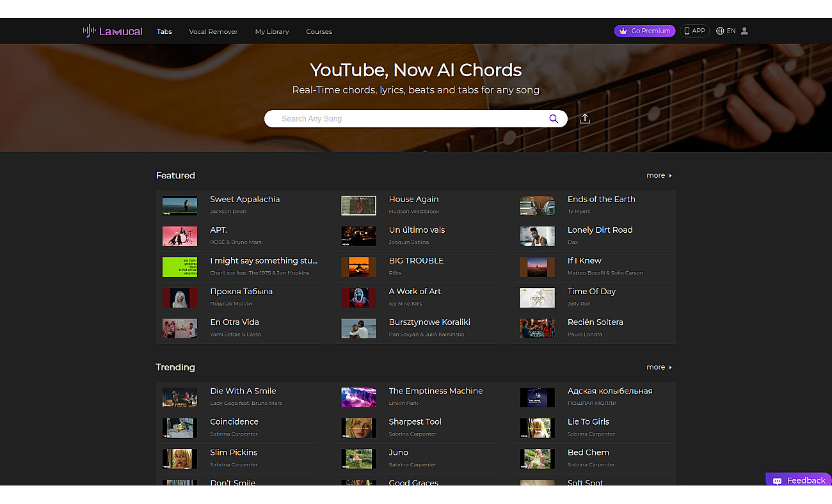
Task: Open the Ends of the Earth thumbnail
Action: 537,205
